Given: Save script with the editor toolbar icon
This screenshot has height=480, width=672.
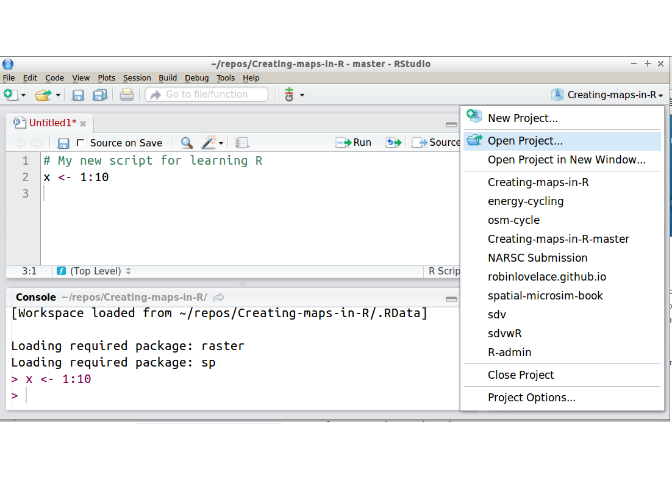Looking at the screenshot, I should (63, 143).
